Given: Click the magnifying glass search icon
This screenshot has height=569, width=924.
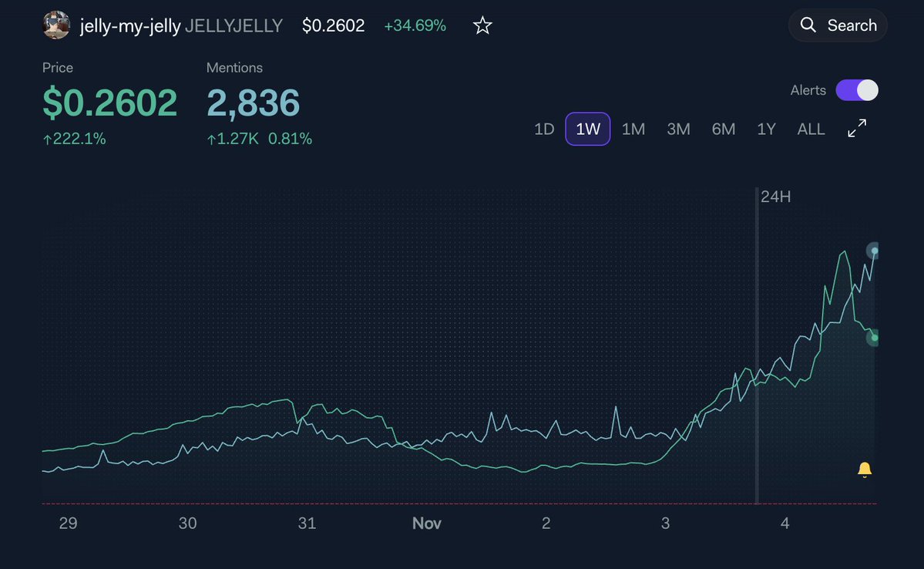Looking at the screenshot, I should pyautogui.click(x=808, y=25).
